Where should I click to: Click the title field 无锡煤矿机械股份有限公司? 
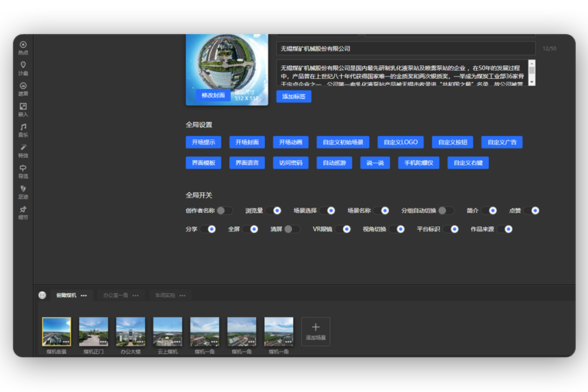[406, 48]
